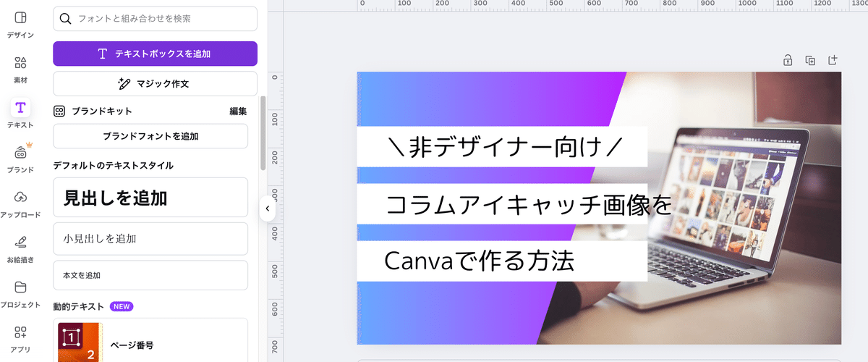868x362 pixels.
Task: Open the アップロード sidebar tab
Action: 20,204
